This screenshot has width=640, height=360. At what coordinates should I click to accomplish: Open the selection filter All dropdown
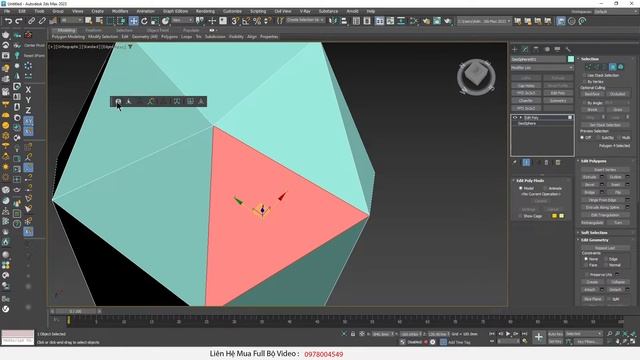(x=71, y=20)
